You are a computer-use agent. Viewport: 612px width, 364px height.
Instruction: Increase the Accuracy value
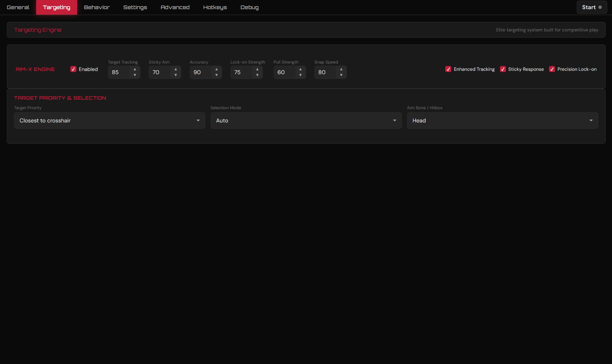click(216, 69)
